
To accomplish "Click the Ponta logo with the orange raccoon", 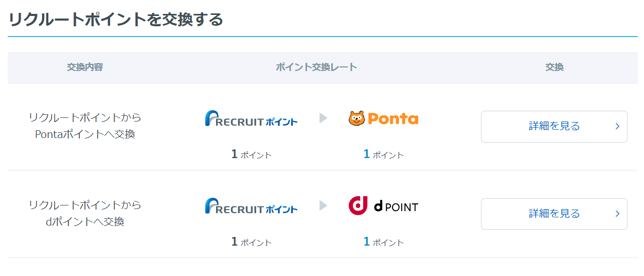I will (383, 118).
